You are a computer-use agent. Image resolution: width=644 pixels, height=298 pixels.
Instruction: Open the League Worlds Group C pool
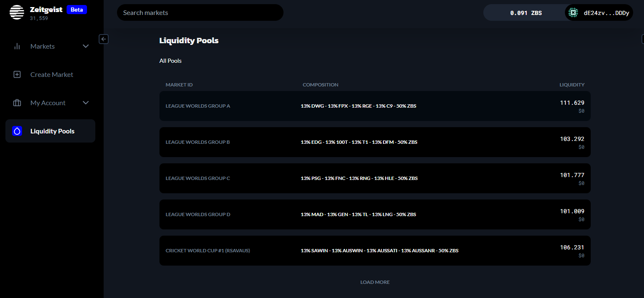375,178
